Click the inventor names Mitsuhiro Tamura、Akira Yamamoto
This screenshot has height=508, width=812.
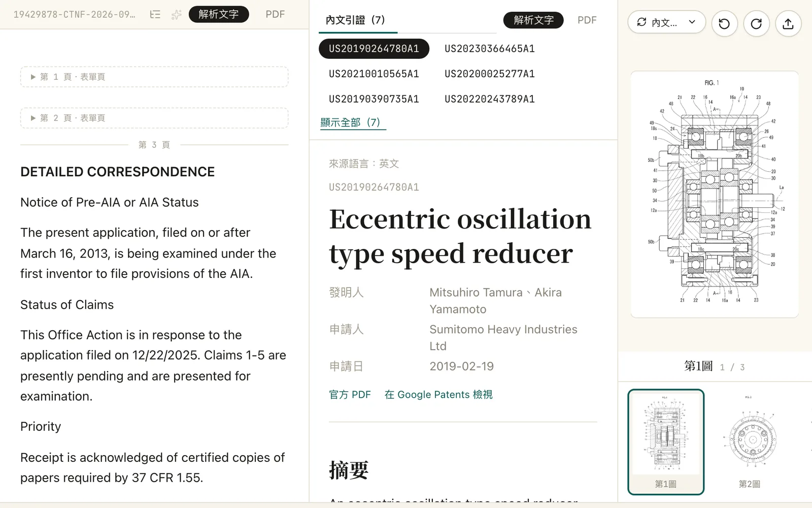[496, 301]
